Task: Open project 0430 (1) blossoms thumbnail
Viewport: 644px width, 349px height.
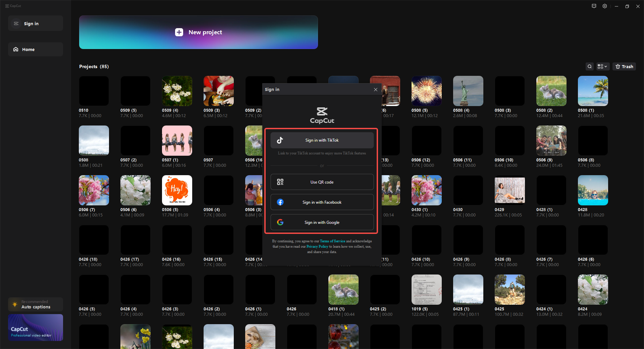Action: click(x=427, y=190)
